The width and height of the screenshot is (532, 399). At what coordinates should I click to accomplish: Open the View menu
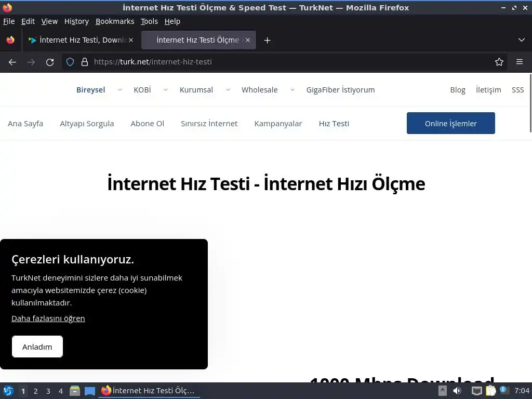tap(49, 21)
